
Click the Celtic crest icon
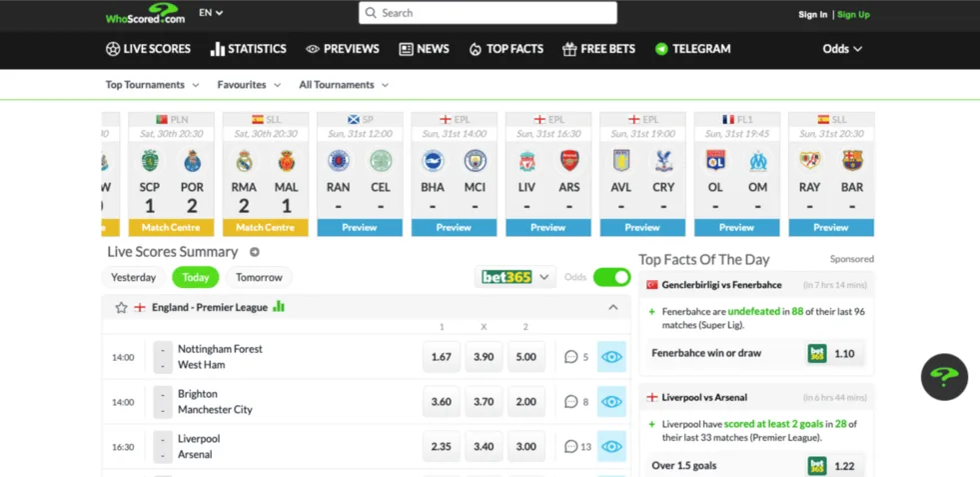click(381, 161)
